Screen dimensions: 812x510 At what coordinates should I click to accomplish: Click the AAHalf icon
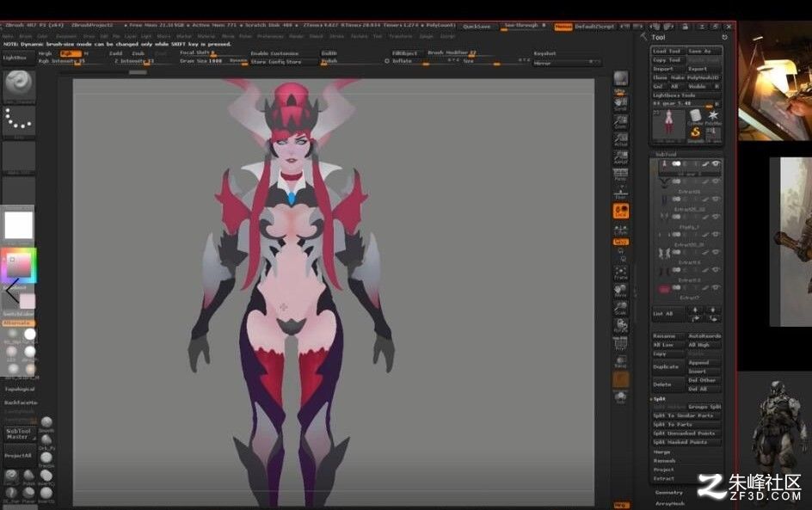[x=620, y=157]
